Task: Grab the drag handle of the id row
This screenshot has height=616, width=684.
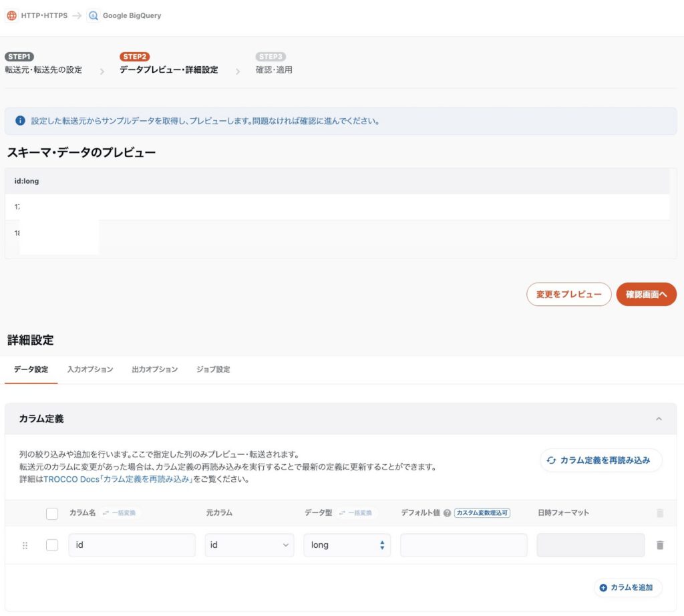Action: tap(25, 545)
